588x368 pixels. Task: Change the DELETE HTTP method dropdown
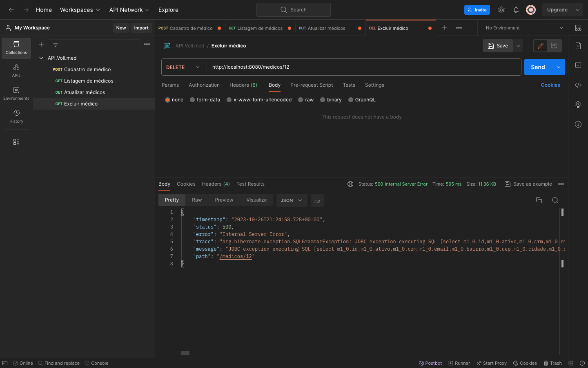point(183,67)
